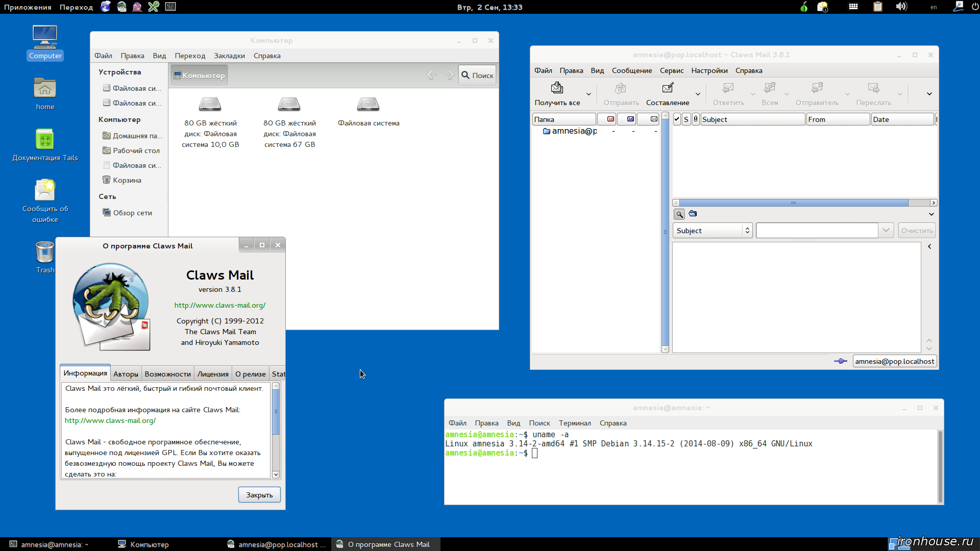This screenshot has height=551, width=980.
Task: Toggle the attachment column header
Action: click(x=695, y=119)
